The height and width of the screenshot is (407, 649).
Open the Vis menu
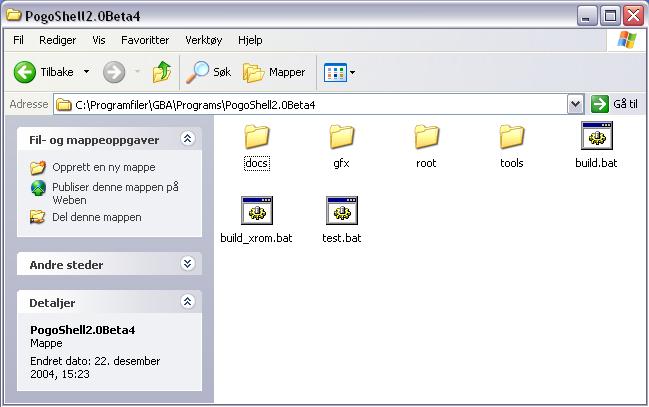(x=99, y=40)
